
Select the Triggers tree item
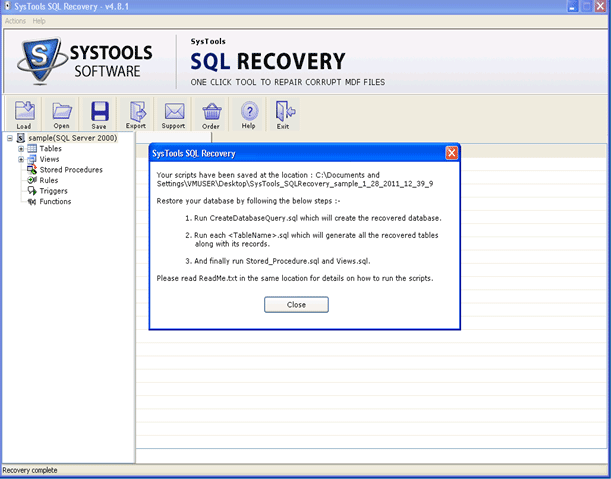click(x=53, y=191)
